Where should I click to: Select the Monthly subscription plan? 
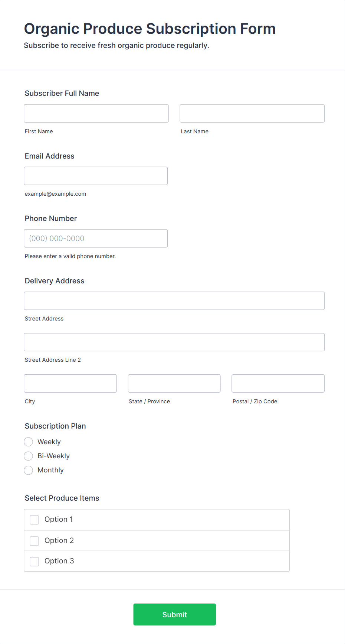click(28, 470)
